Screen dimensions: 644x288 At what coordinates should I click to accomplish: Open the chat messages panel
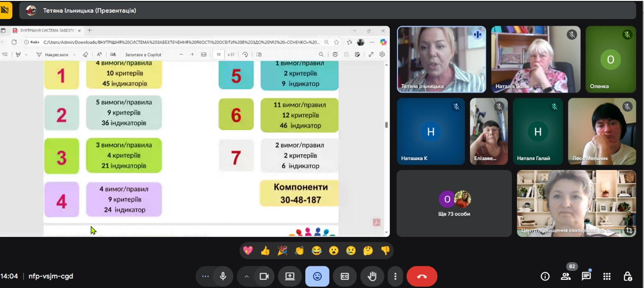(x=586, y=276)
